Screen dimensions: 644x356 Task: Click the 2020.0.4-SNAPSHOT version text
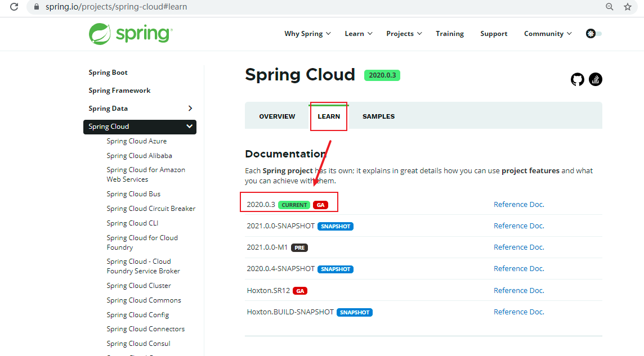(280, 269)
